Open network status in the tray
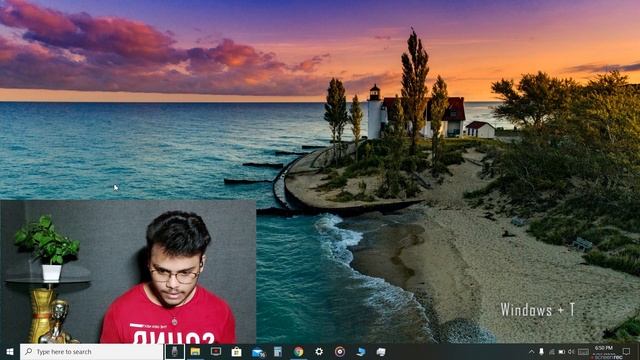Screen dimensions: 640x360 coord(551,351)
